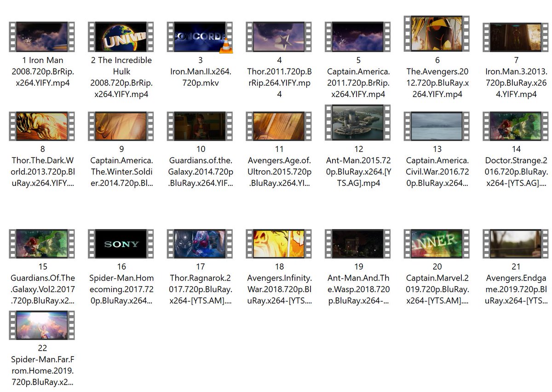Click filename '10 Guardians.of.the.Galaxy.2014' label
This screenshot has width=552, height=392.
click(201, 166)
